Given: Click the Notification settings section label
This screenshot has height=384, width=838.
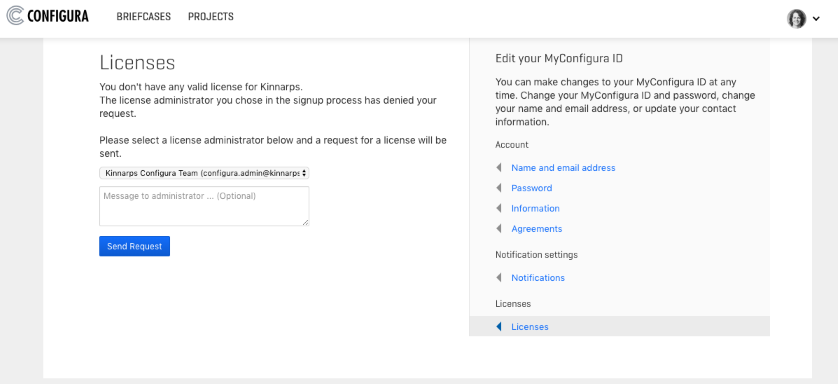Looking at the screenshot, I should tap(537, 255).
